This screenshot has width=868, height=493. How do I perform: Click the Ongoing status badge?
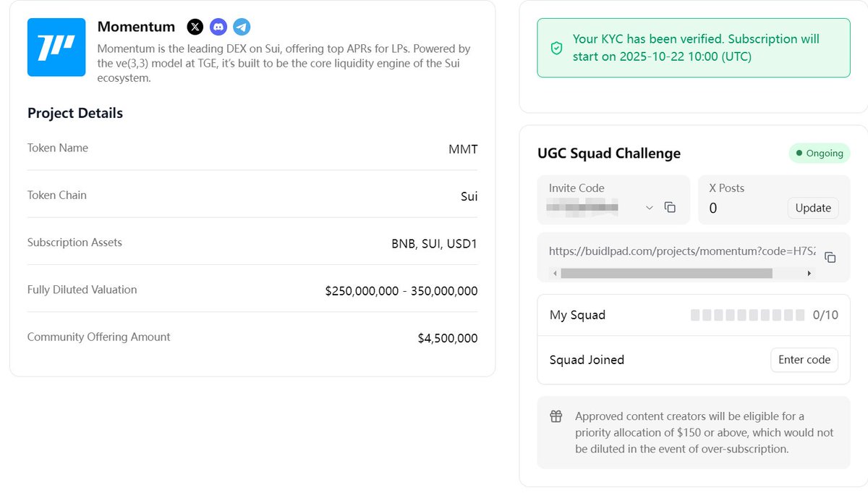[820, 153]
